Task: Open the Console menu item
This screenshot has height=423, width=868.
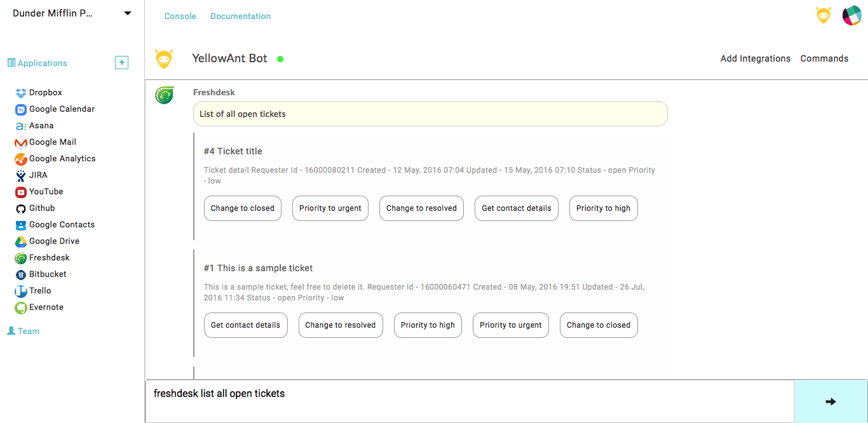Action: [180, 16]
